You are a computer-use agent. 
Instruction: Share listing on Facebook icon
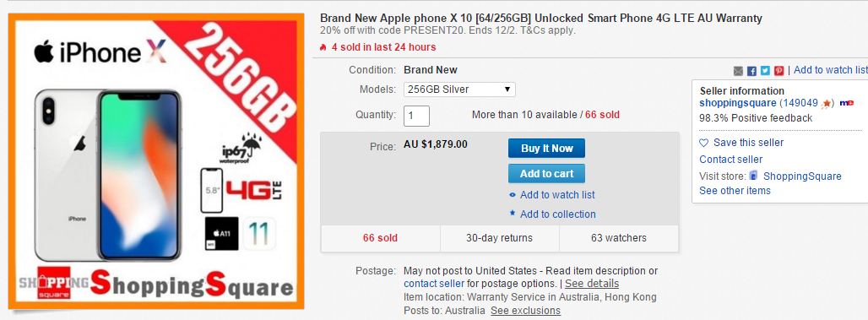pyautogui.click(x=751, y=71)
